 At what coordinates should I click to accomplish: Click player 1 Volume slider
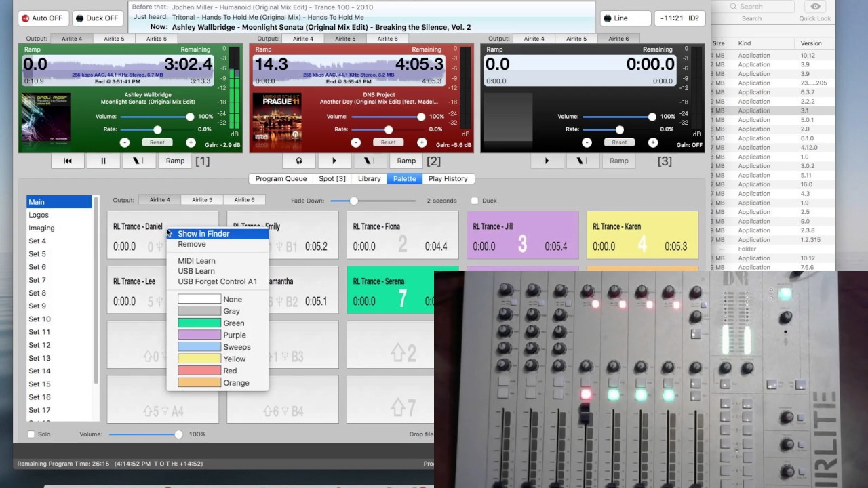click(157, 117)
